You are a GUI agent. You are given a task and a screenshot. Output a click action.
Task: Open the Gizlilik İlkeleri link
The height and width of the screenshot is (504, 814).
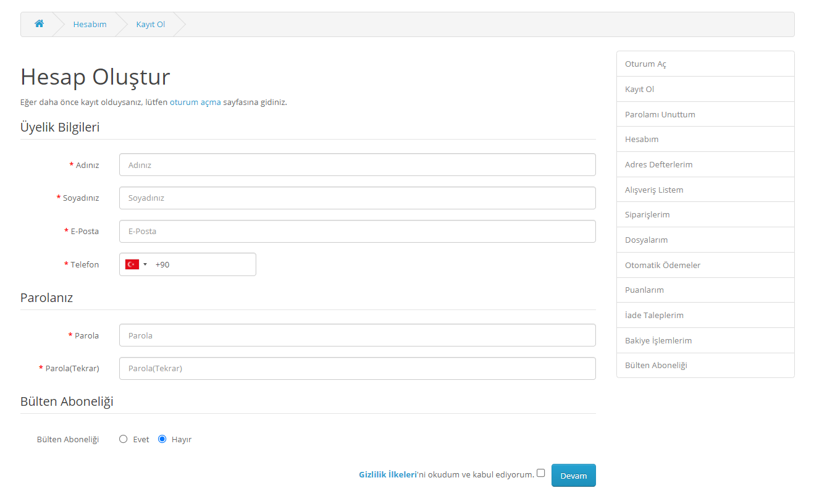click(x=388, y=474)
